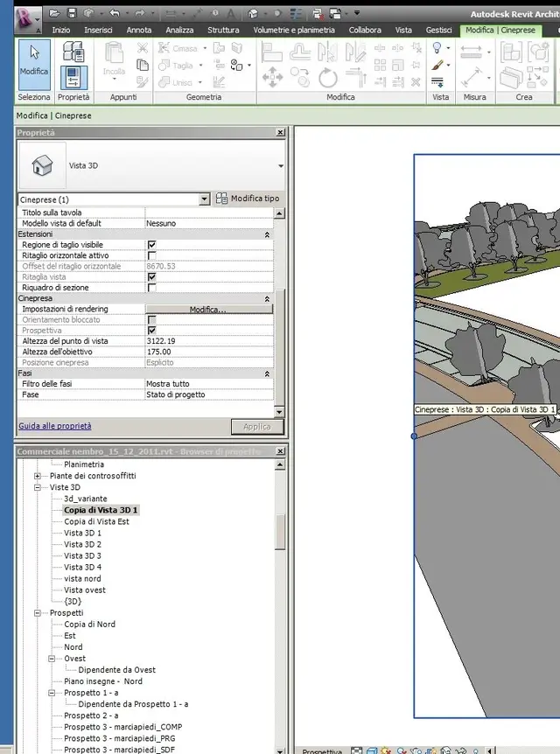Open the Guida alle proprietà link

[55, 426]
